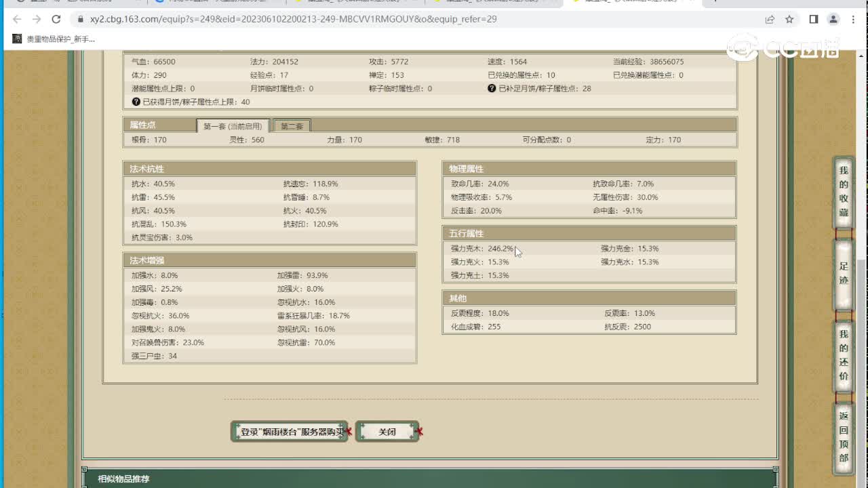Click the 当前经验: 38656075 value

tap(648, 62)
